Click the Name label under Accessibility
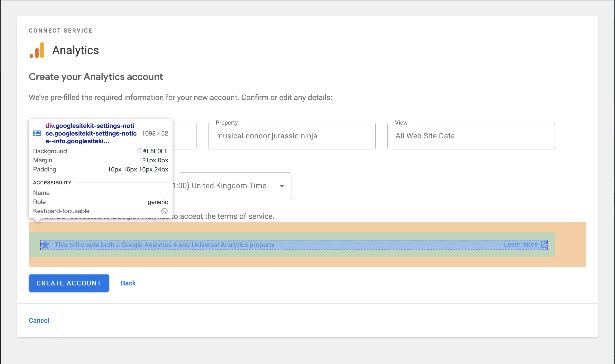Screen dimensions: 615x364 point(41,193)
